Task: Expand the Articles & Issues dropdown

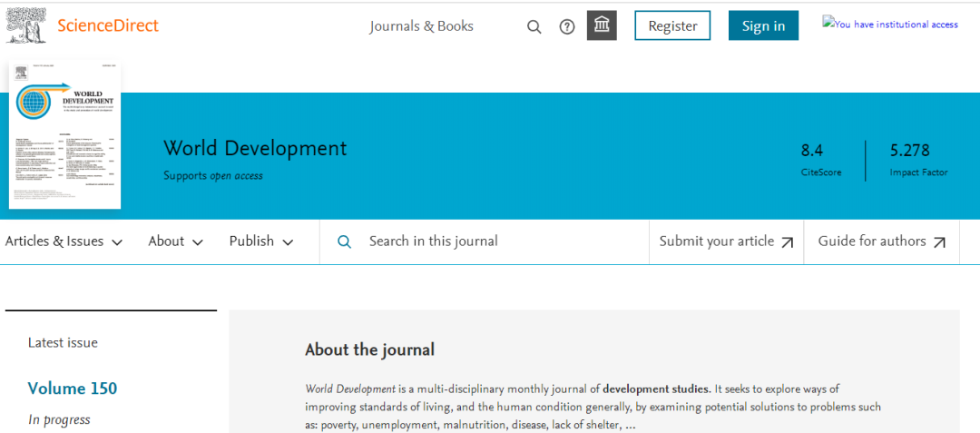Action: (64, 241)
